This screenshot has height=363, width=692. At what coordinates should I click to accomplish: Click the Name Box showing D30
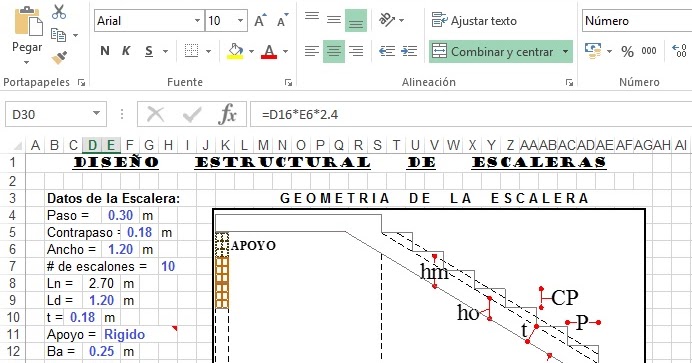56,114
